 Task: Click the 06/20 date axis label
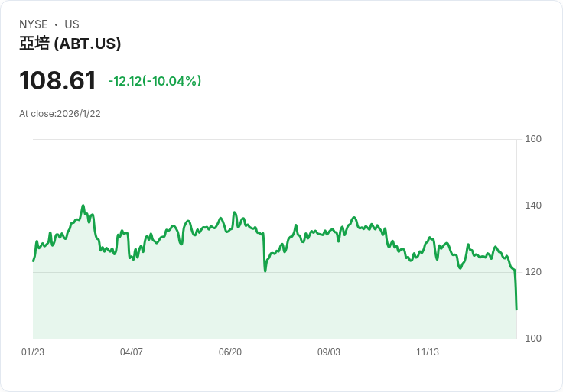pyautogui.click(x=230, y=352)
